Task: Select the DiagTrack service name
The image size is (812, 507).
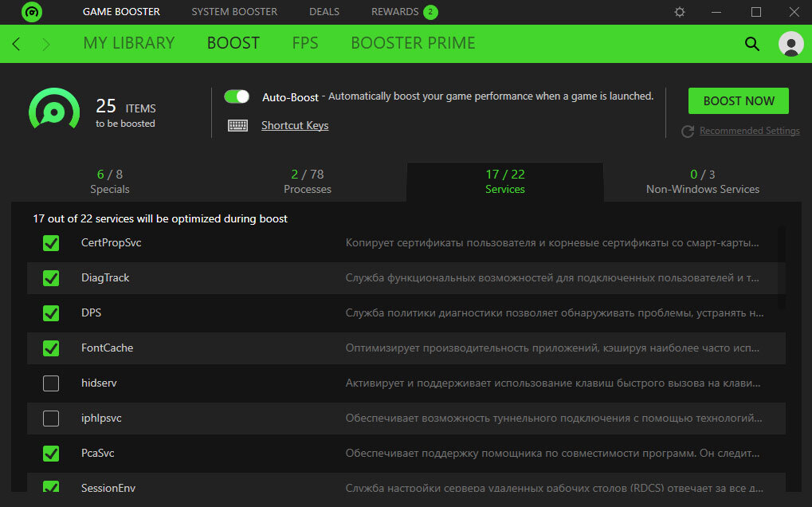Action: point(105,278)
